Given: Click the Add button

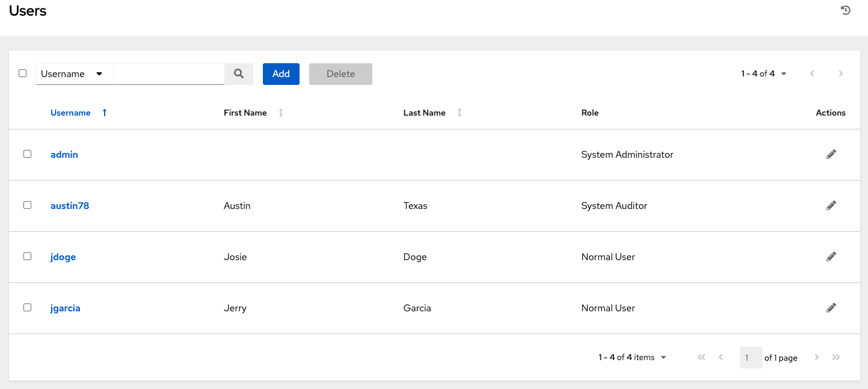Looking at the screenshot, I should click(x=280, y=73).
